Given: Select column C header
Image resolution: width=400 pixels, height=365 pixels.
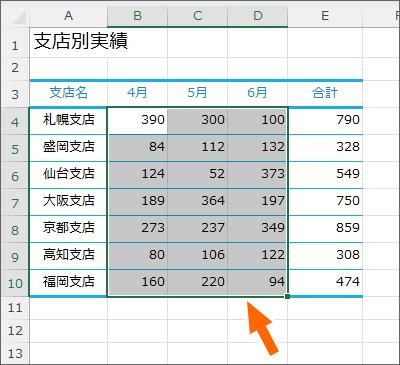Looking at the screenshot, I should pos(198,16).
